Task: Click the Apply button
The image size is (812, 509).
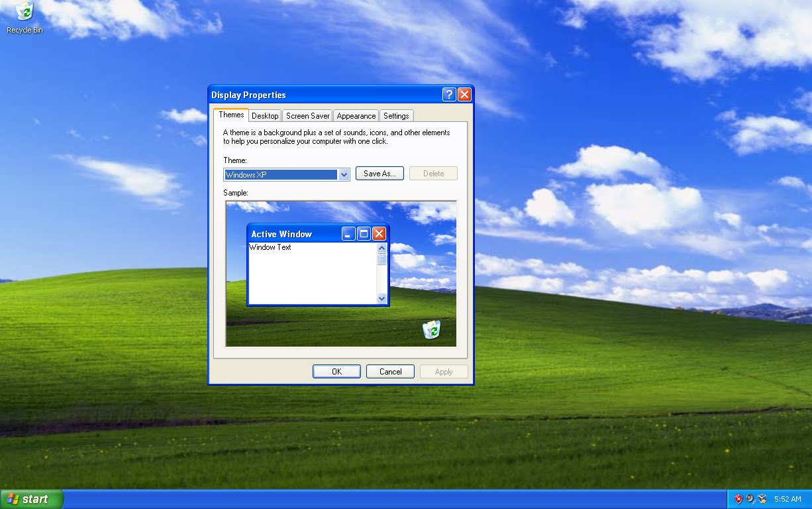Action: [443, 371]
